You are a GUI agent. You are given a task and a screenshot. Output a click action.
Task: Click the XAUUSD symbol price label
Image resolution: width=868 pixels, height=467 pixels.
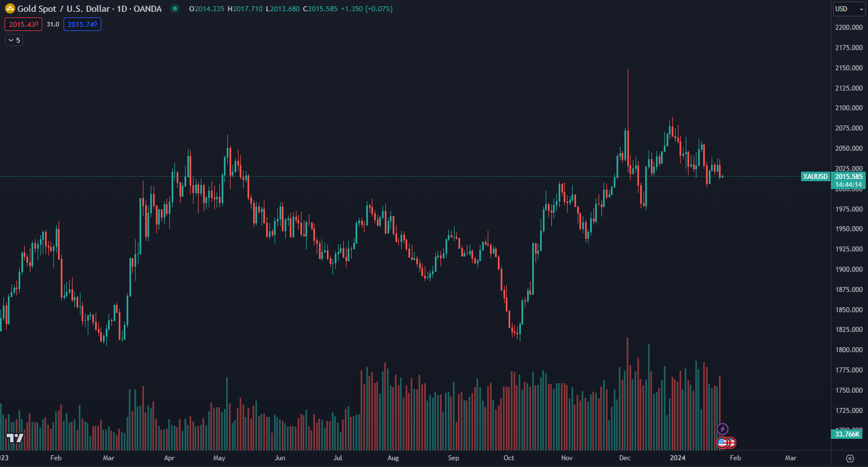pyautogui.click(x=816, y=177)
